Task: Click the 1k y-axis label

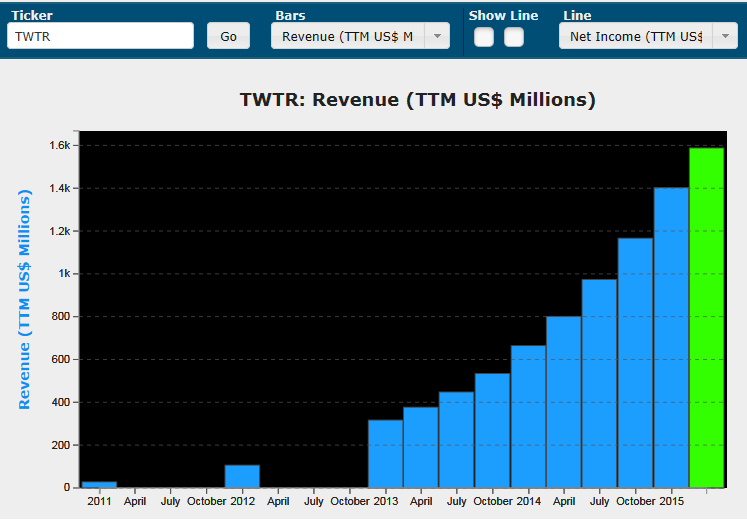Action: click(x=64, y=273)
